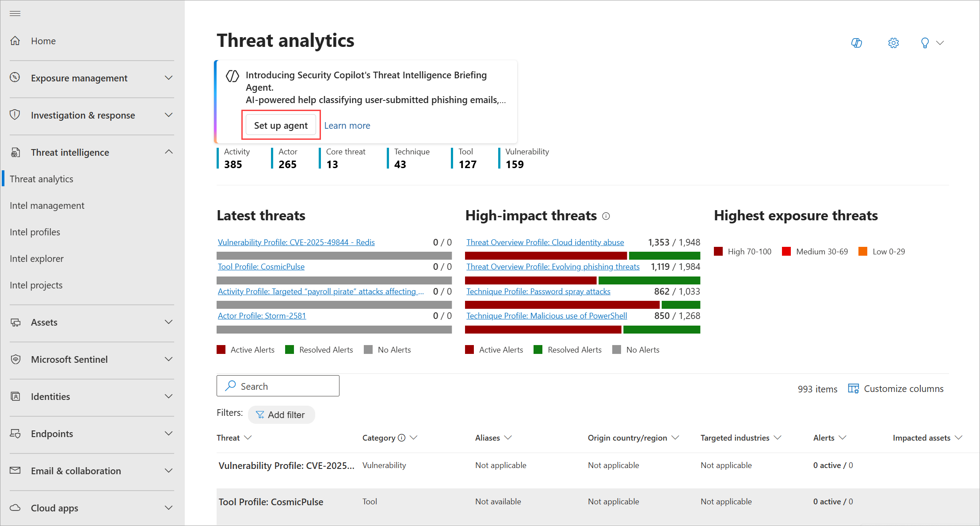Open the Alerts column sort dropdown
The image size is (980, 526).
click(x=843, y=438)
